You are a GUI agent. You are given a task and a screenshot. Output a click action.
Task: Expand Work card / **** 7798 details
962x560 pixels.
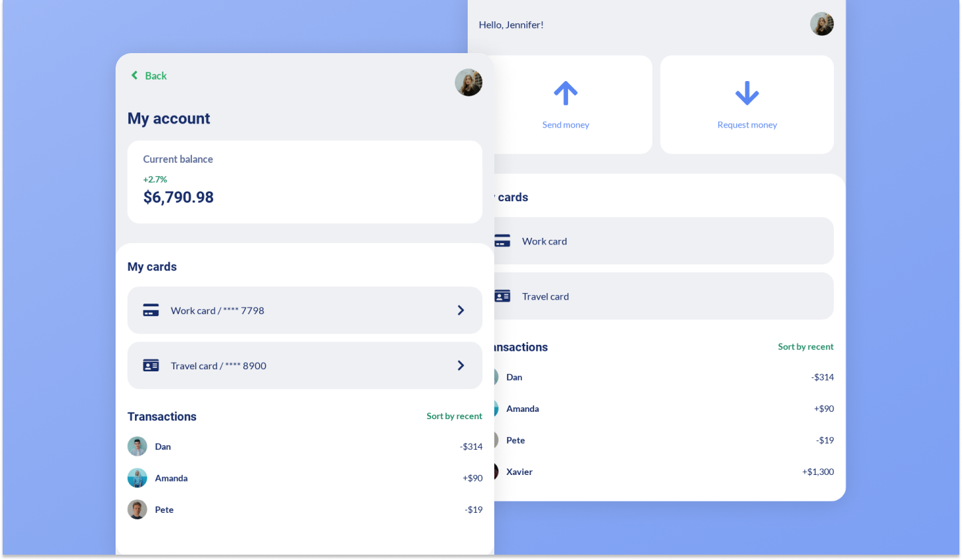(305, 310)
